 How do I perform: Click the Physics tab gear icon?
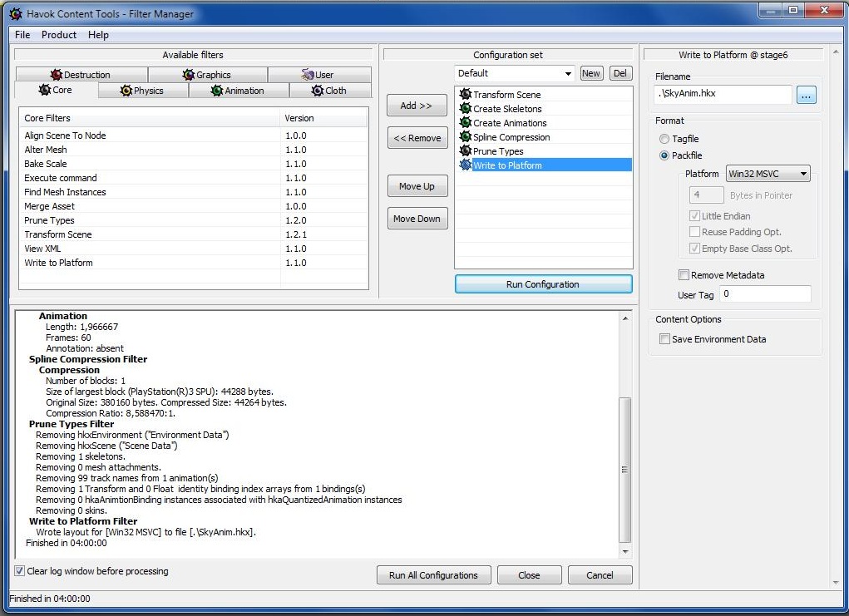126,91
